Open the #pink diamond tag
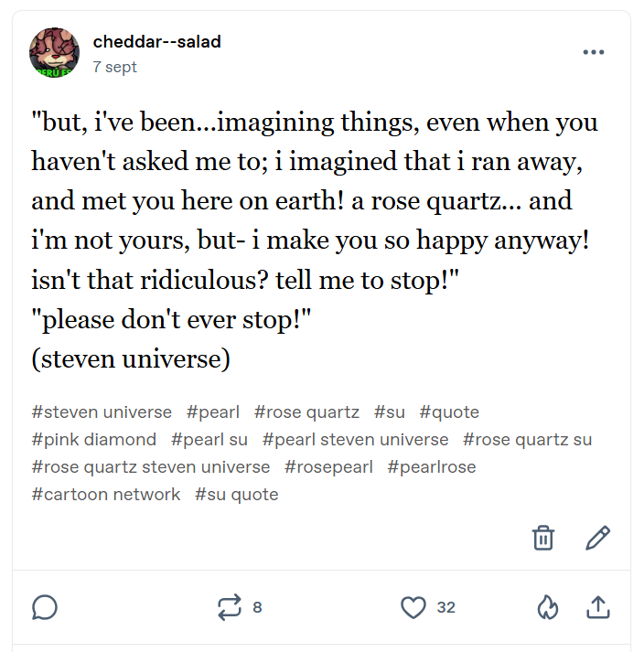 93,440
